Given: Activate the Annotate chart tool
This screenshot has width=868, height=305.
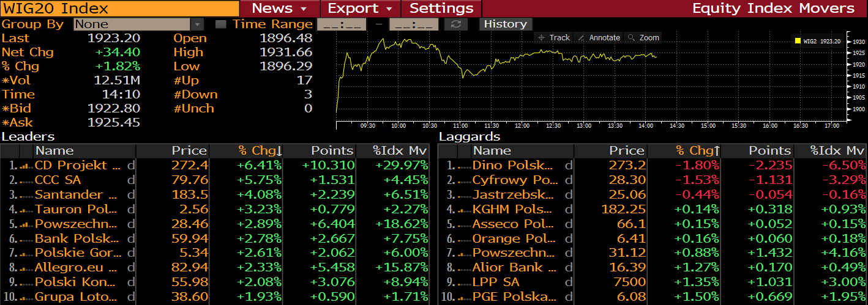Looking at the screenshot, I should pyautogui.click(x=599, y=38).
